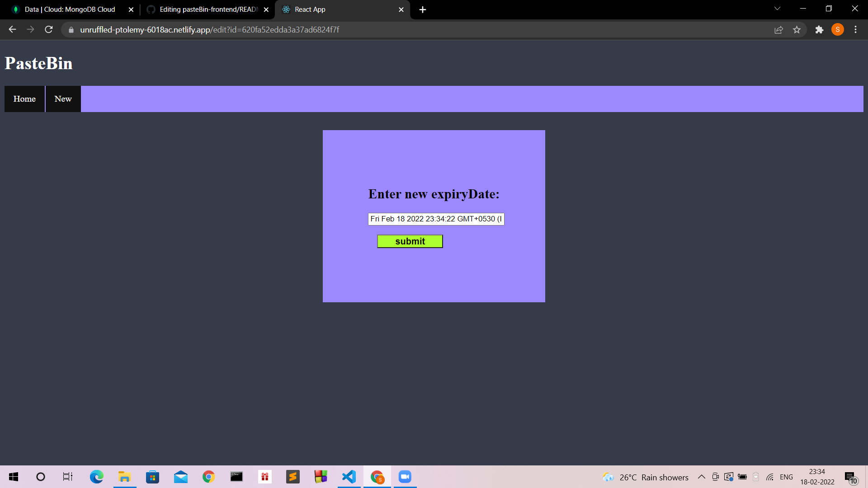Open Sublime Text from the taskbar
The width and height of the screenshot is (868, 488).
[x=292, y=477]
